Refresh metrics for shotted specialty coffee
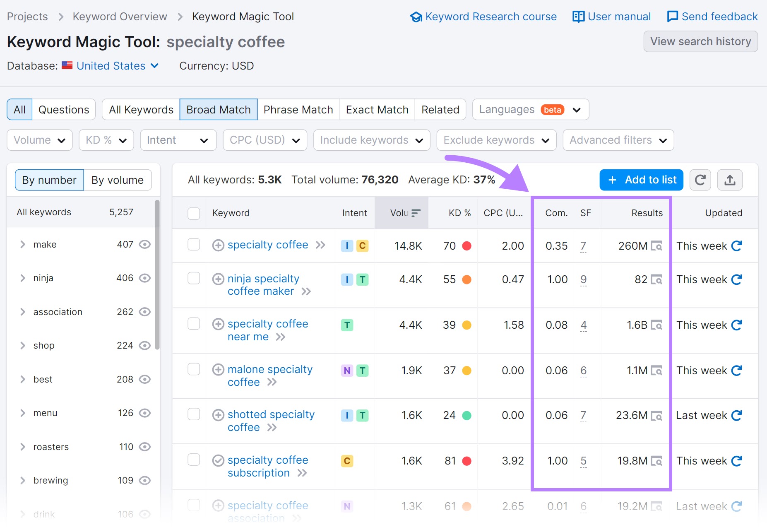Viewport: 767px width, 532px height. click(x=737, y=415)
